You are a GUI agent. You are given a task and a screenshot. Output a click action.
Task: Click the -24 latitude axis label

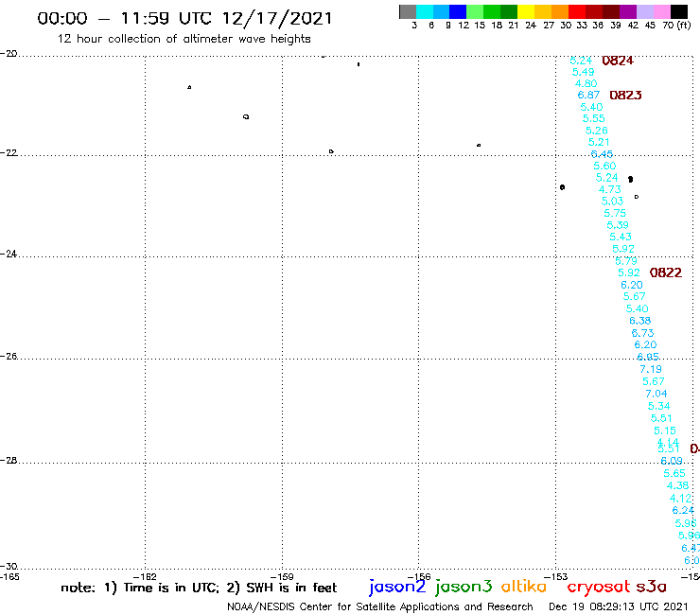[x=9, y=254]
